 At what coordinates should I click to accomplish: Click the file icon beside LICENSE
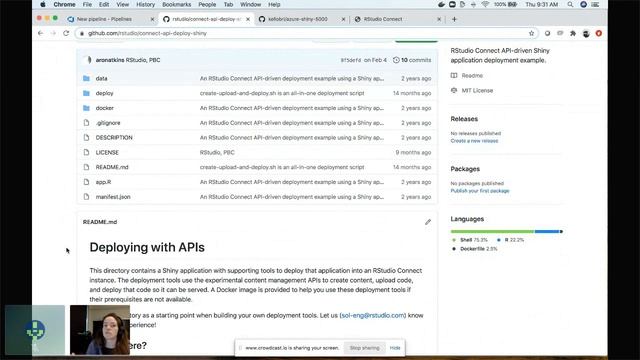[86, 152]
